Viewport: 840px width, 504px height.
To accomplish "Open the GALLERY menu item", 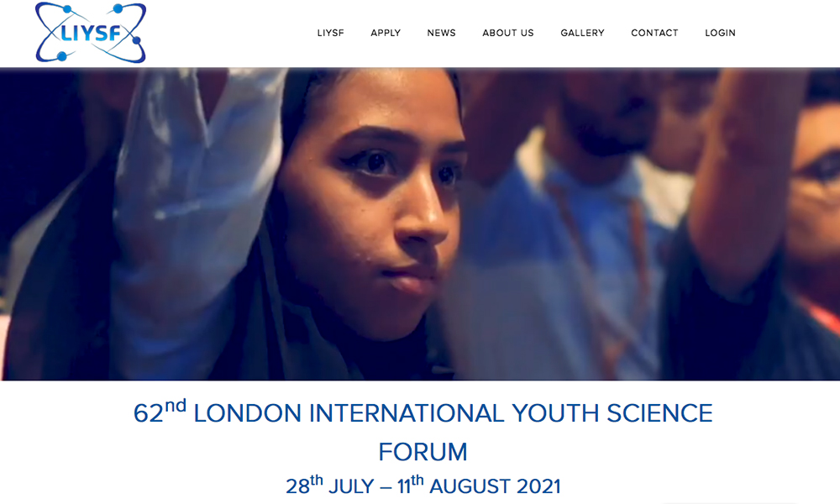I will click(582, 33).
